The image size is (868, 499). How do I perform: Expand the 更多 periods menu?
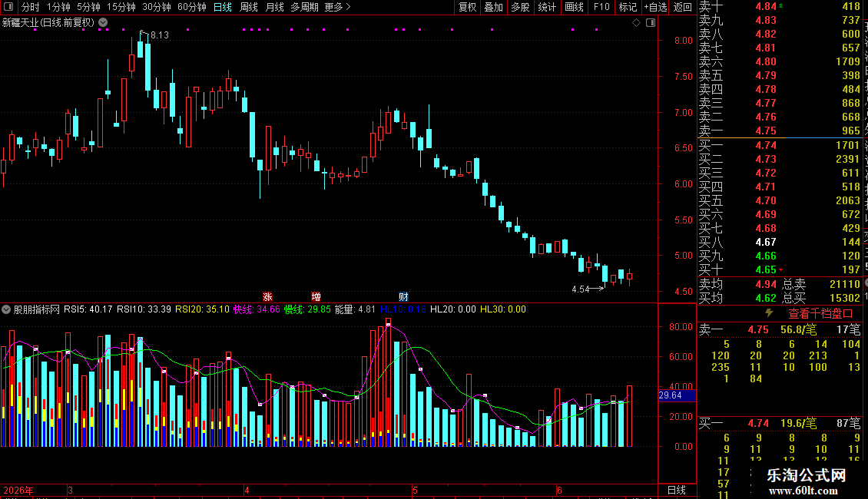click(337, 7)
